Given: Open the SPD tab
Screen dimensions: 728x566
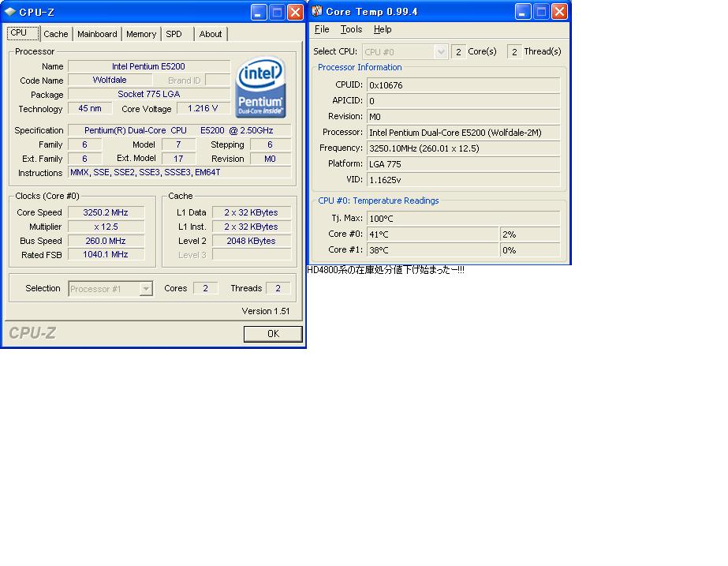Looking at the screenshot, I should tap(174, 34).
